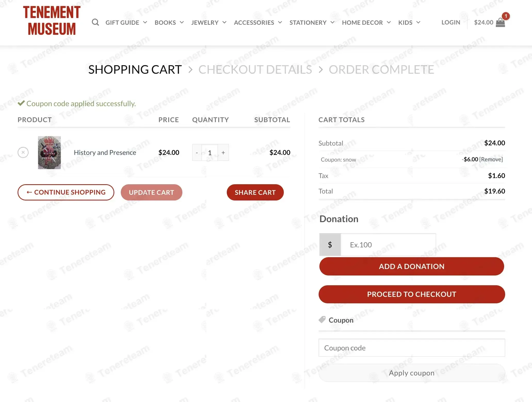Expand the Jewelry dropdown chevron

point(224,22)
